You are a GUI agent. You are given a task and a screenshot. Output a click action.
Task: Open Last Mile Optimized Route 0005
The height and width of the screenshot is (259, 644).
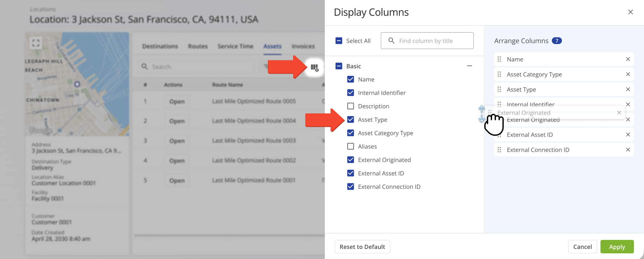(177, 101)
